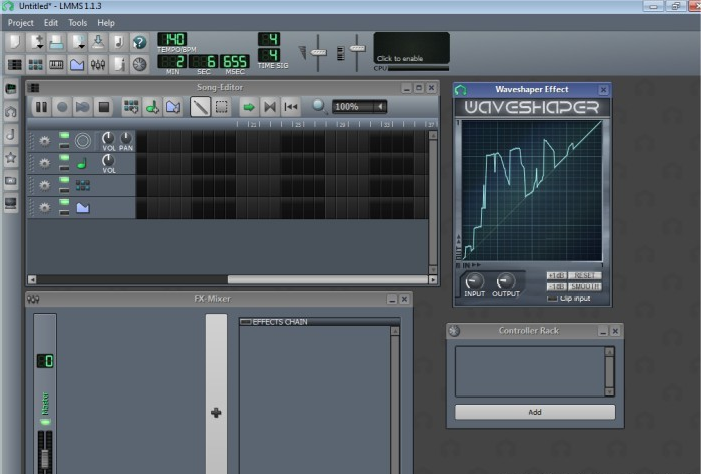Image resolution: width=701 pixels, height=474 pixels.
Task: Start recording in Song-Editor
Action: 62,107
